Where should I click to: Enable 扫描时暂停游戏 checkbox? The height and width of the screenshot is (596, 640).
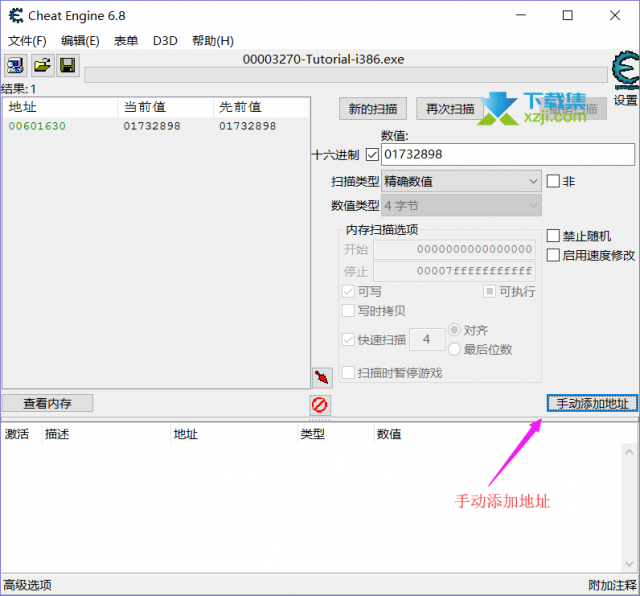coord(348,373)
